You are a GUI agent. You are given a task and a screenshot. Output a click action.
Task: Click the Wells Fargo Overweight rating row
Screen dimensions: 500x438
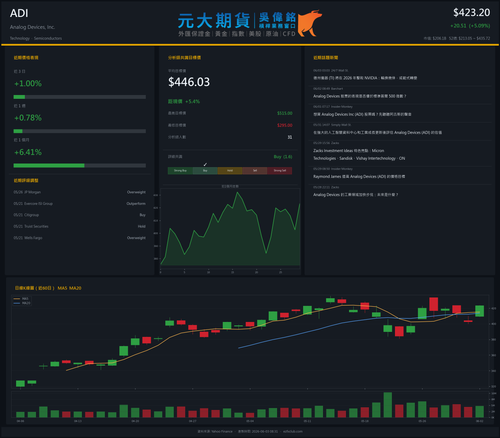click(x=80, y=238)
